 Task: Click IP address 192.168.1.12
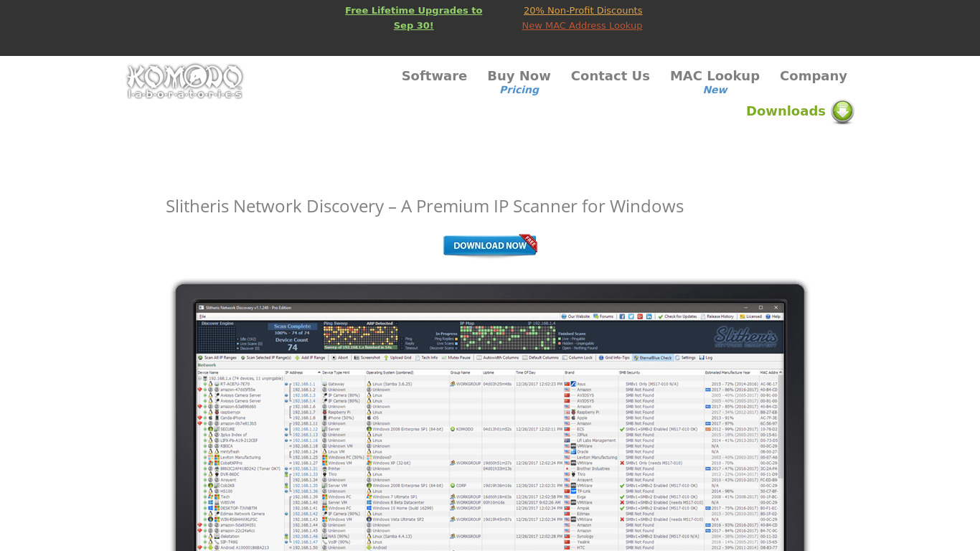pos(305,429)
